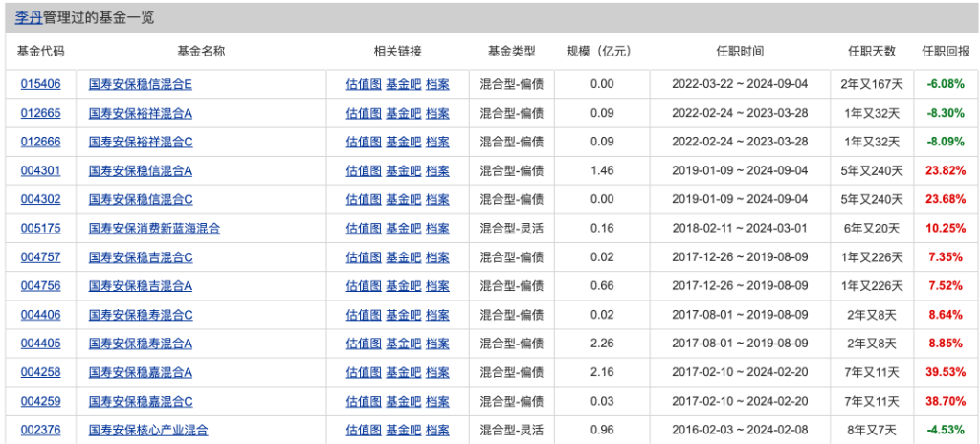Open 基金吧 for 国寿安保稳嘉混合C row
980x444 pixels.
pyautogui.click(x=404, y=401)
